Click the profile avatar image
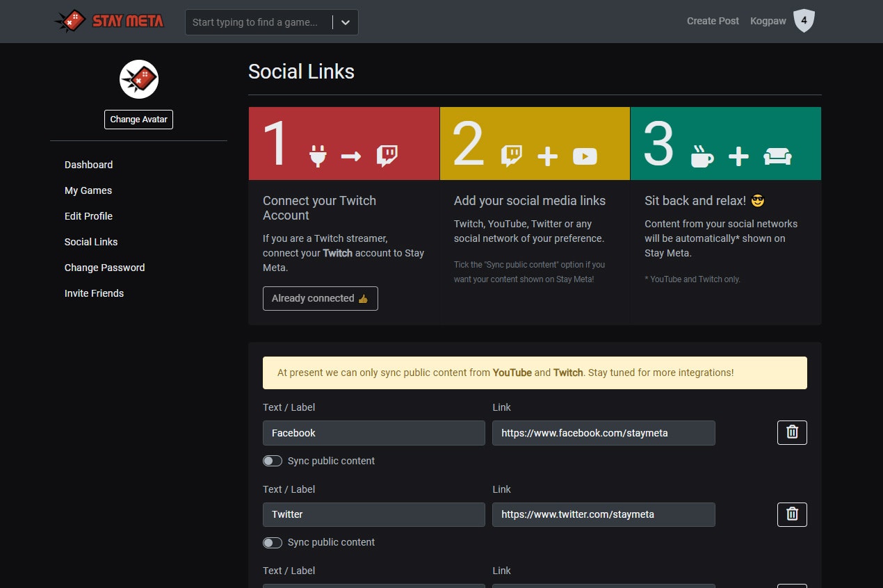Image resolution: width=883 pixels, height=588 pixels. tap(139, 79)
